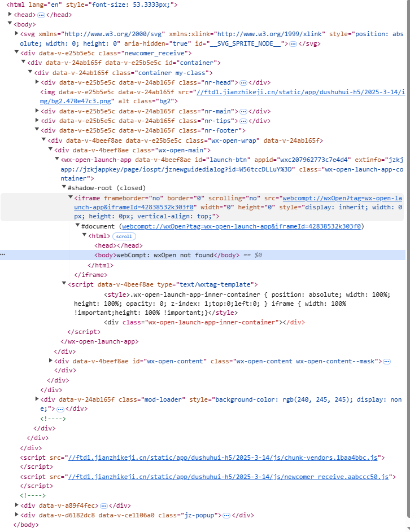Click the ellipsis badge inside the head tag
410x532 pixels.
[41, 15]
